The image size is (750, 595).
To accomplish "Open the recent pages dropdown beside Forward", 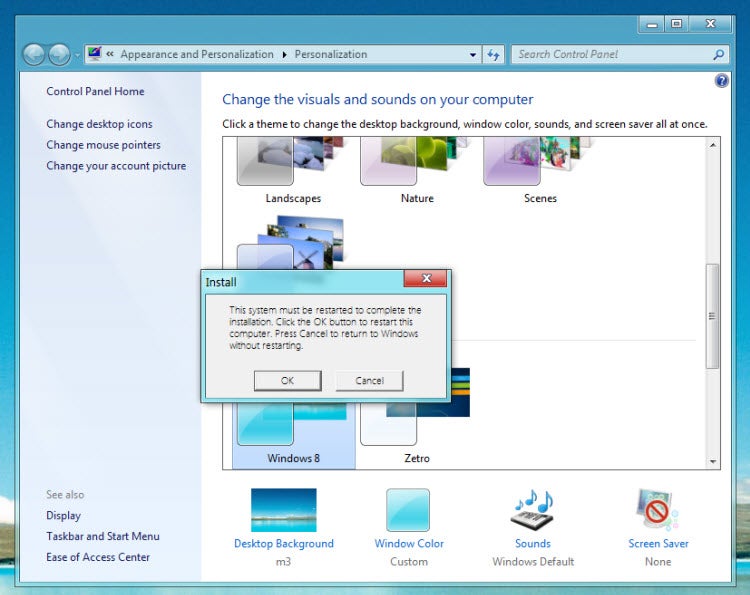I will tap(77, 55).
